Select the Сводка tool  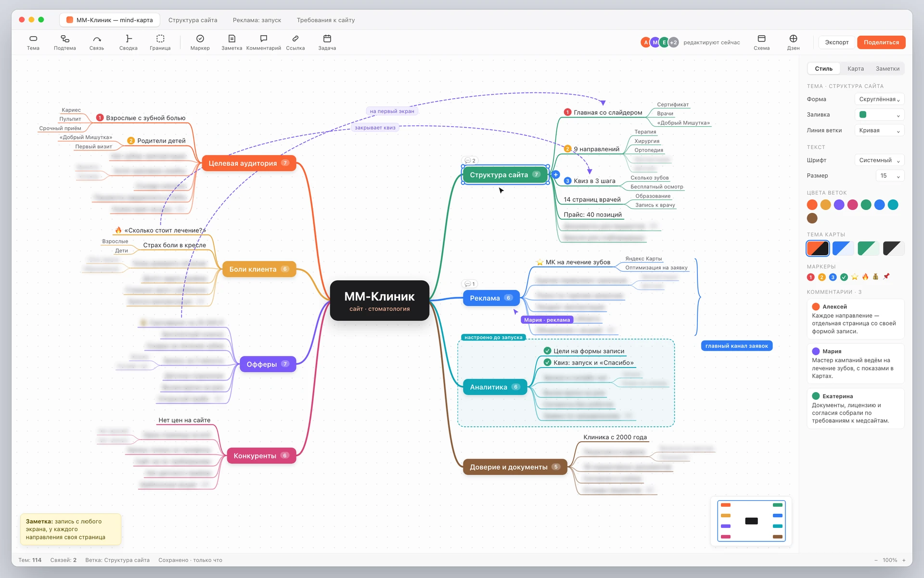coord(128,42)
